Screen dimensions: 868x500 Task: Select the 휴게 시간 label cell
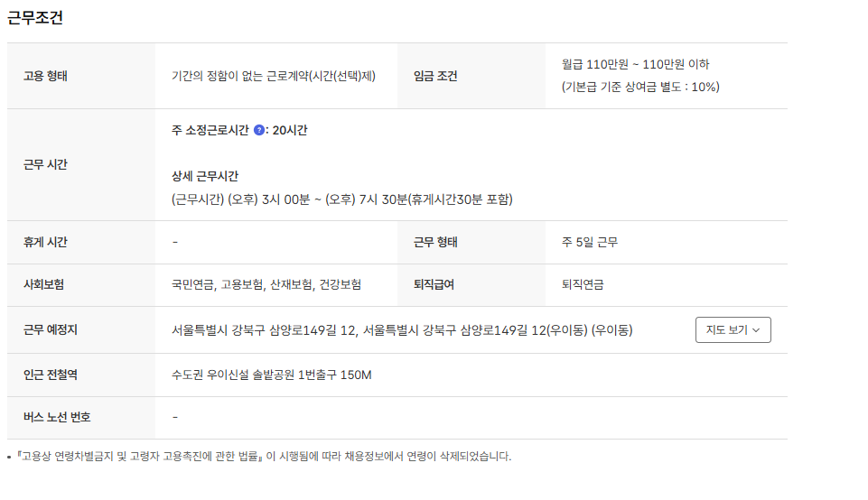[x=45, y=243]
